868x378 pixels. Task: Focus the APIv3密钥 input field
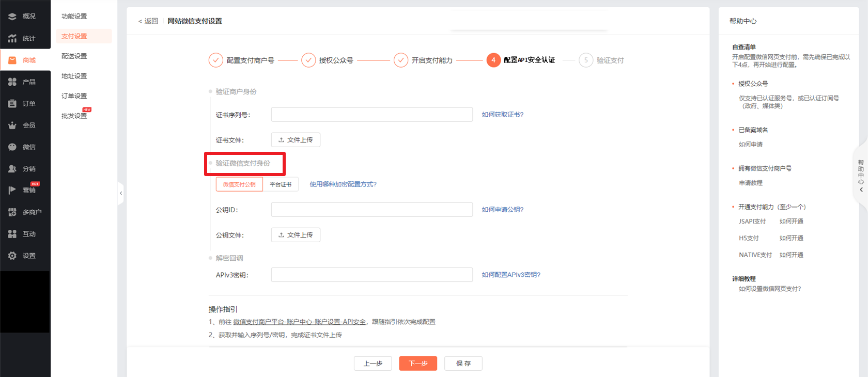tap(372, 275)
